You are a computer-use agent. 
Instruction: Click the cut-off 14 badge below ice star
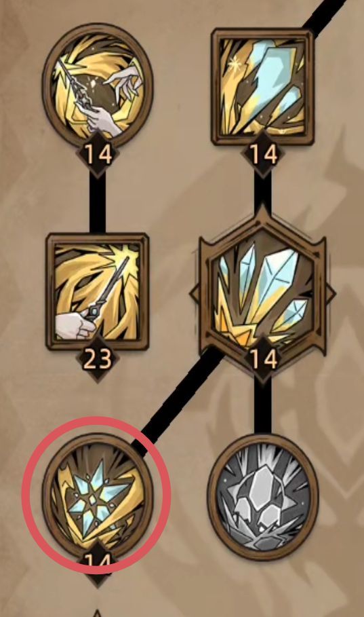pos(98,563)
